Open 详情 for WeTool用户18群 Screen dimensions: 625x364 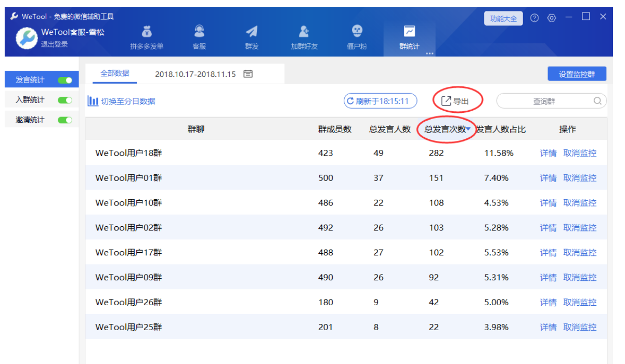[x=548, y=153]
